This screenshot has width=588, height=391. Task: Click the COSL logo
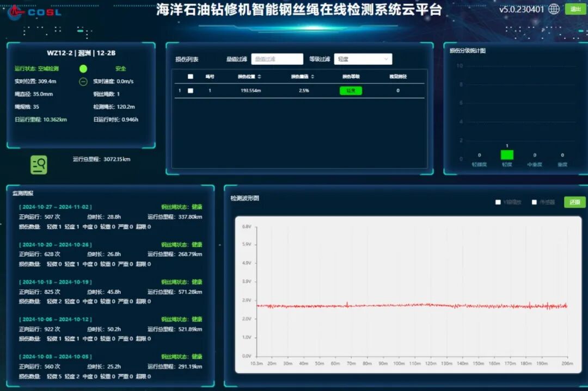[x=30, y=11]
